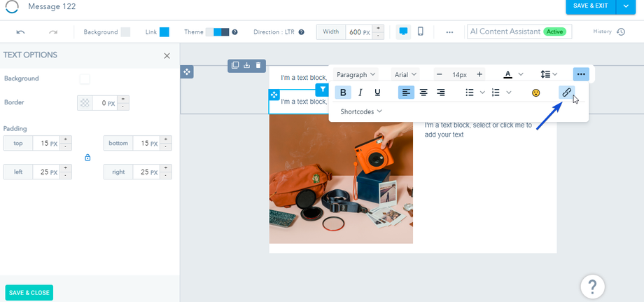Open the Link color swatch
Viewport: 644px width, 302px height.
click(x=164, y=32)
